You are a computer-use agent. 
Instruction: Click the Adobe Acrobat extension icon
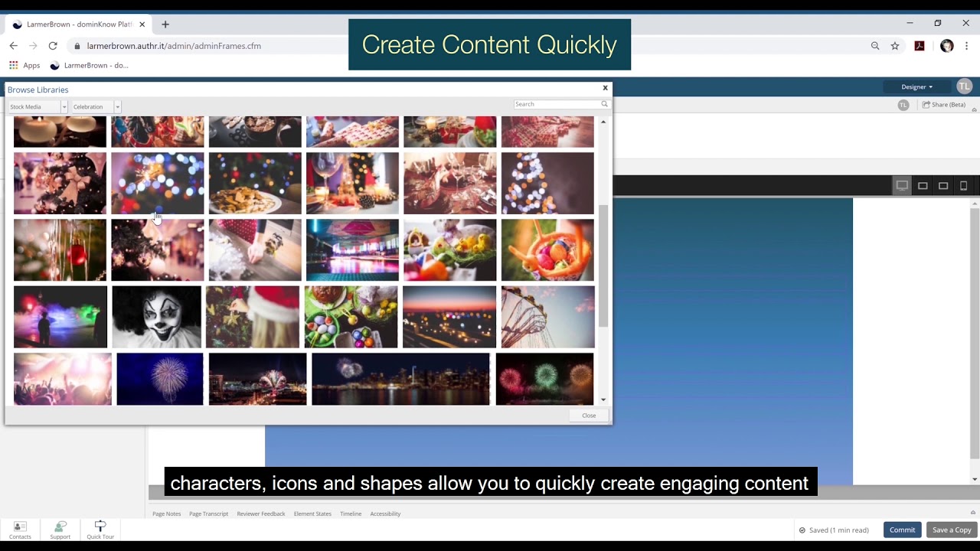[920, 46]
